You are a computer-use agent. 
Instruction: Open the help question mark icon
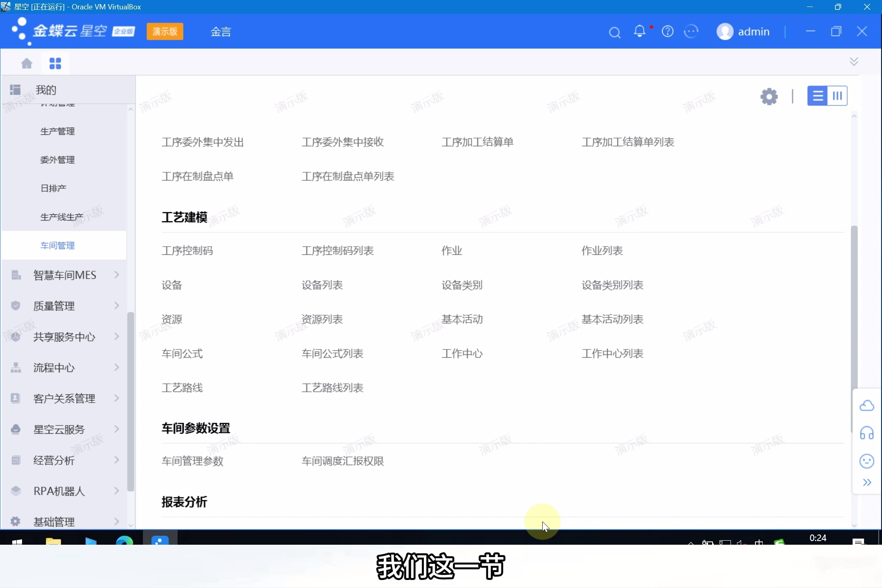point(668,31)
